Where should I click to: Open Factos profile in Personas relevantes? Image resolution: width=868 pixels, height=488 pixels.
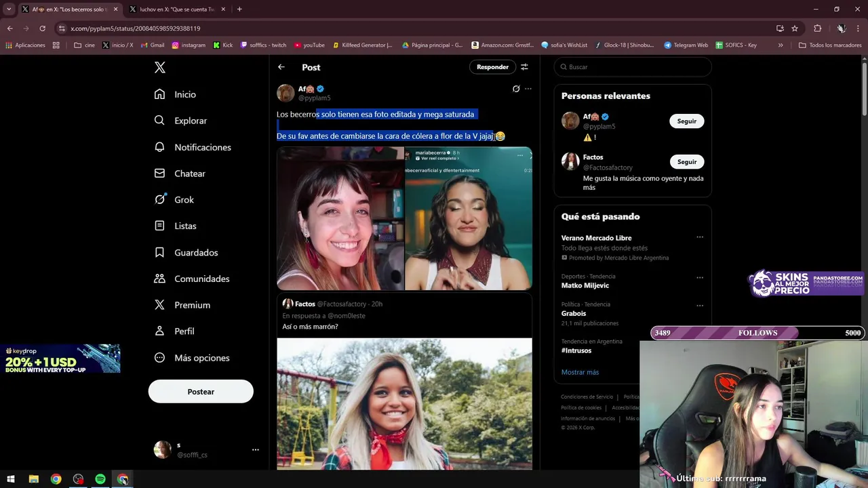click(593, 157)
